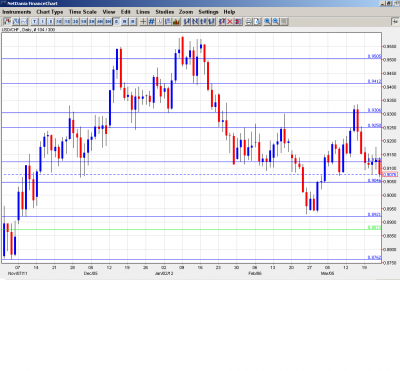Screen dimensions: 400x371
Task: Open the View menu
Action: tap(109, 12)
